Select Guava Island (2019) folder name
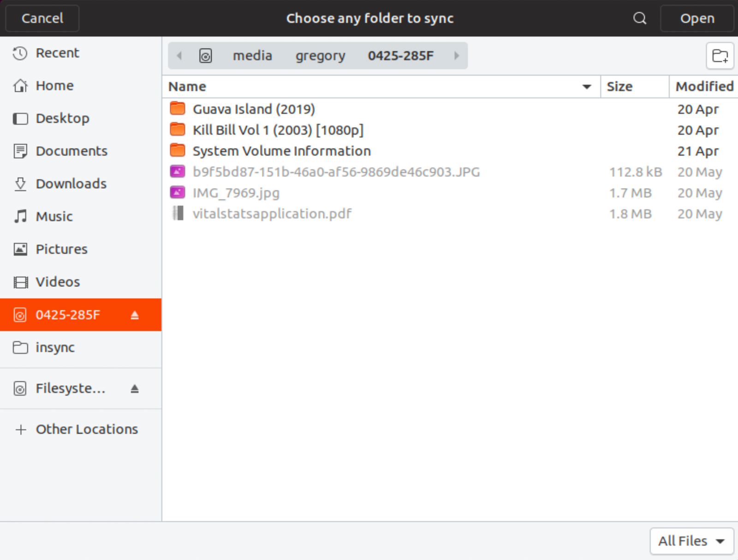The image size is (738, 560). (254, 109)
